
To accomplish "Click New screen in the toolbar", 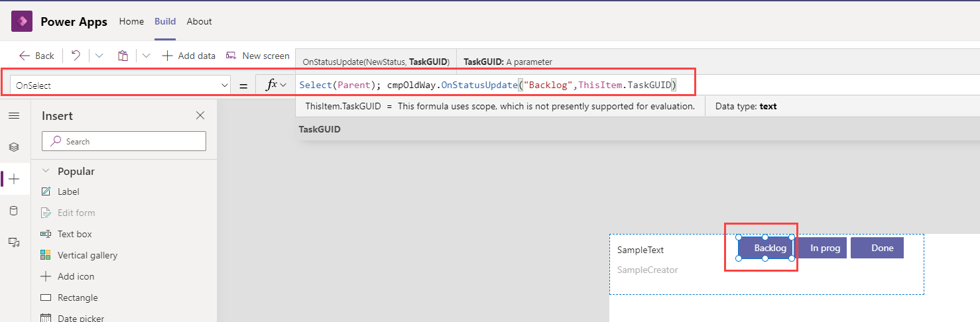I will [x=258, y=56].
